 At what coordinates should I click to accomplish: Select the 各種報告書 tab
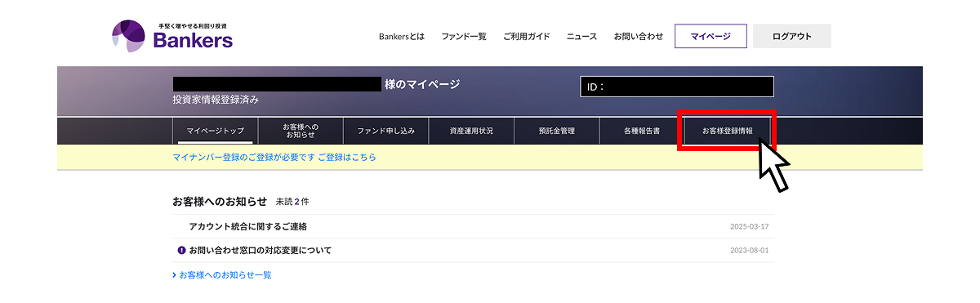tap(642, 131)
